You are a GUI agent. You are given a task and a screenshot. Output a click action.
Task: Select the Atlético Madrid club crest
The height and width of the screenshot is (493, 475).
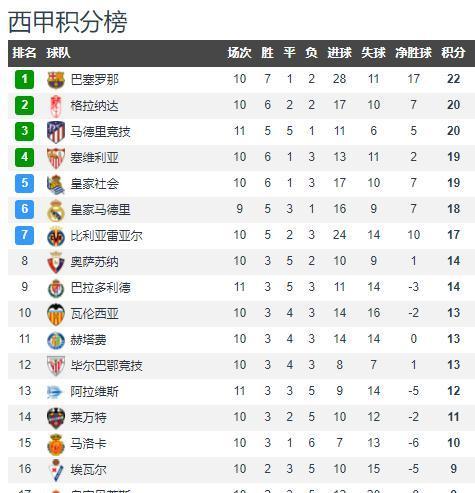pyautogui.click(x=56, y=132)
